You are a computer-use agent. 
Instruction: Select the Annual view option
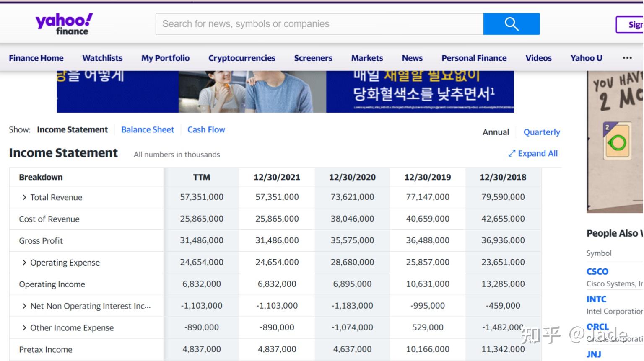click(495, 132)
